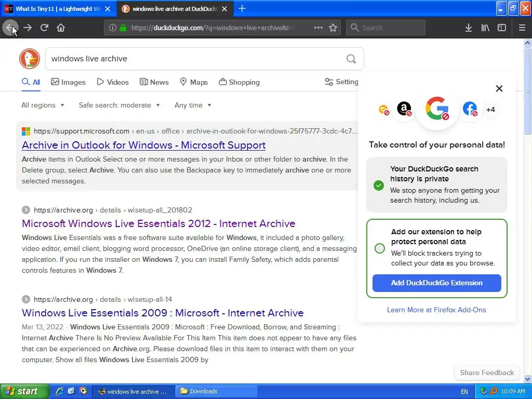The height and width of the screenshot is (399, 532).
Task: Go forward with the forward arrow
Action: pos(28,28)
